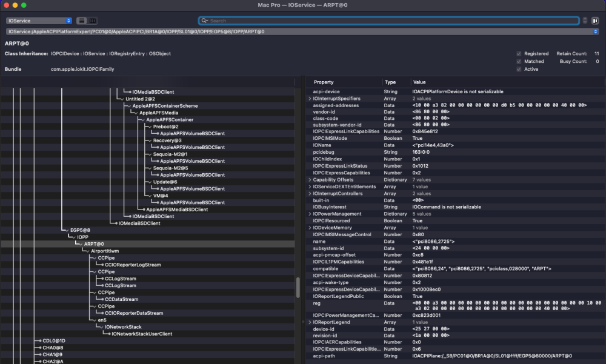Select the acpi-path property row
606x364 pixels.
pyautogui.click(x=456, y=356)
